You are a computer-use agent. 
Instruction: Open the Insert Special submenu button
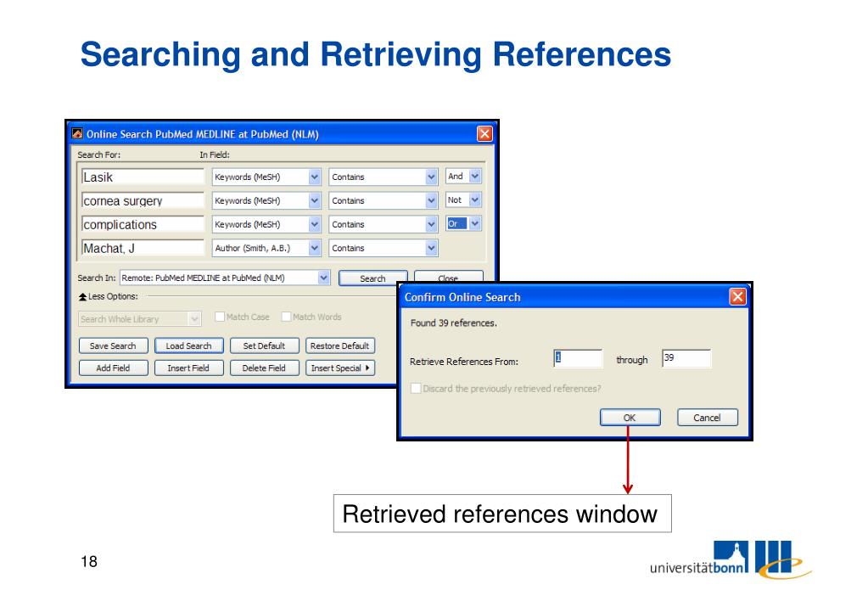[340, 368]
